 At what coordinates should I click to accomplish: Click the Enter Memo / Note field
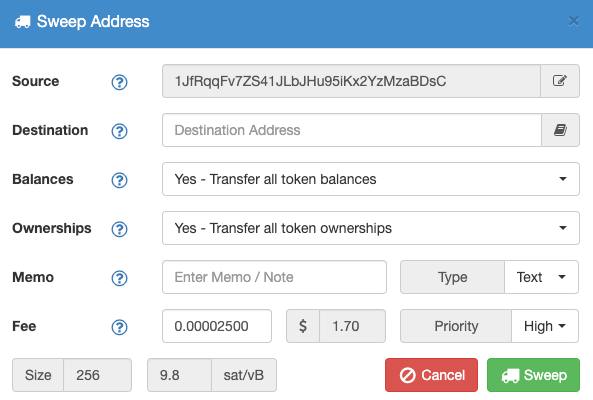tap(274, 277)
